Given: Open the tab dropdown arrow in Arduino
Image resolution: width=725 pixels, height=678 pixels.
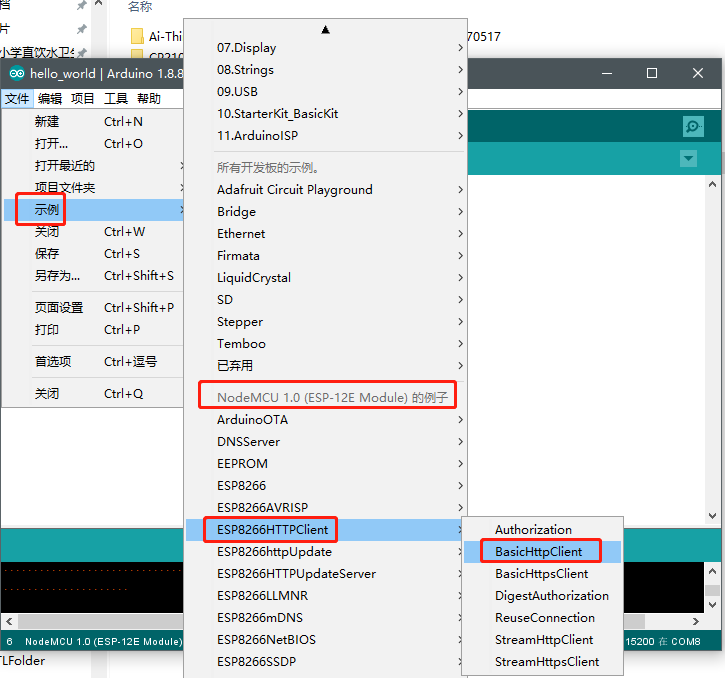Looking at the screenshot, I should click(688, 159).
